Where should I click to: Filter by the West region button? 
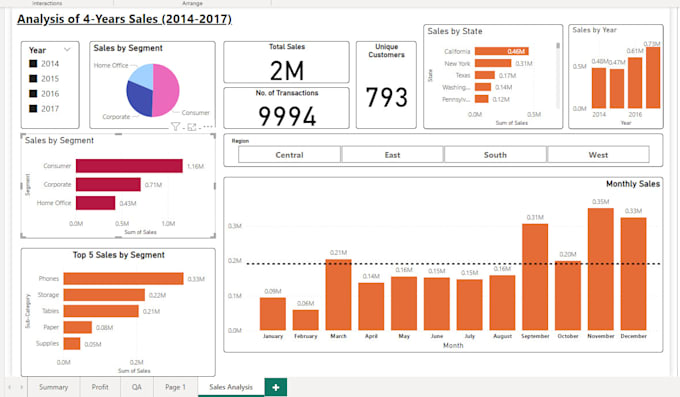pyautogui.click(x=598, y=154)
